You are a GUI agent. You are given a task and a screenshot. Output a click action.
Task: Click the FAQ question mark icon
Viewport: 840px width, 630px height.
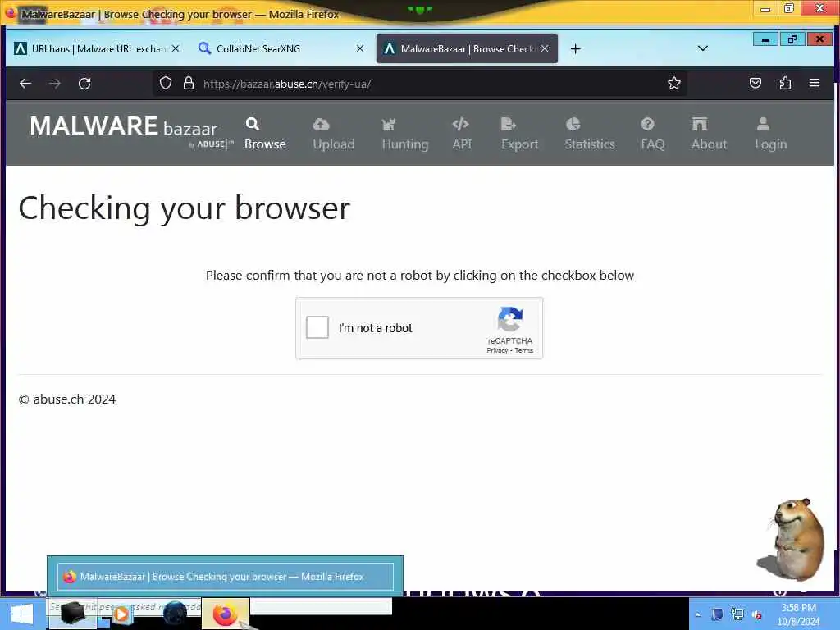coord(648,125)
